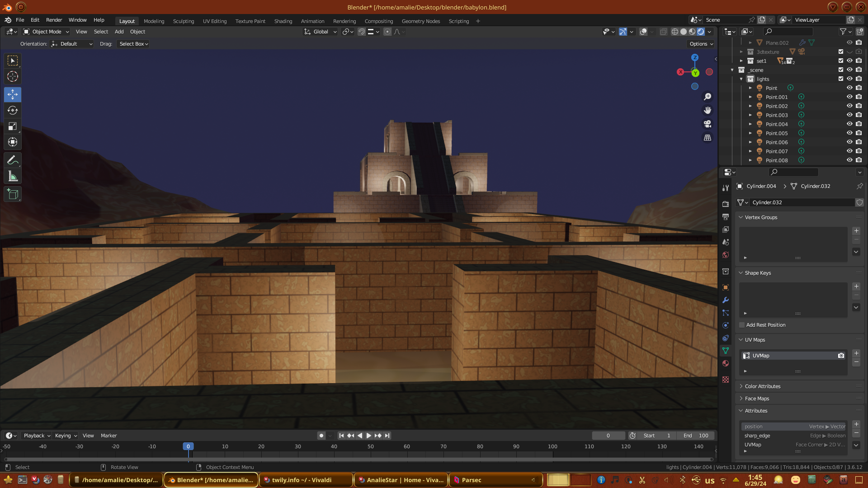
Task: Collapse the lights collection in the outliner
Action: coord(741,79)
